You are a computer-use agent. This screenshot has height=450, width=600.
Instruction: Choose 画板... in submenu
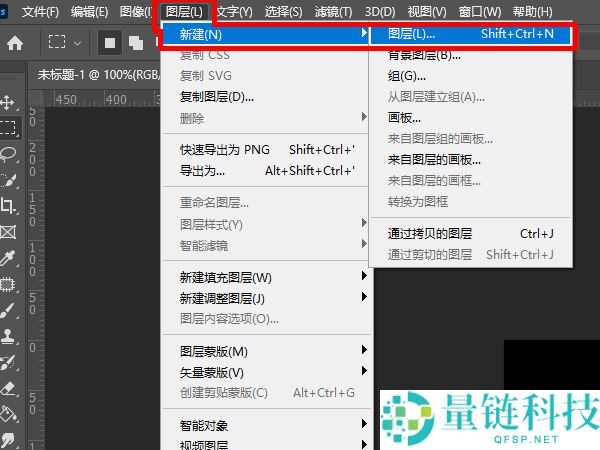coord(471,118)
